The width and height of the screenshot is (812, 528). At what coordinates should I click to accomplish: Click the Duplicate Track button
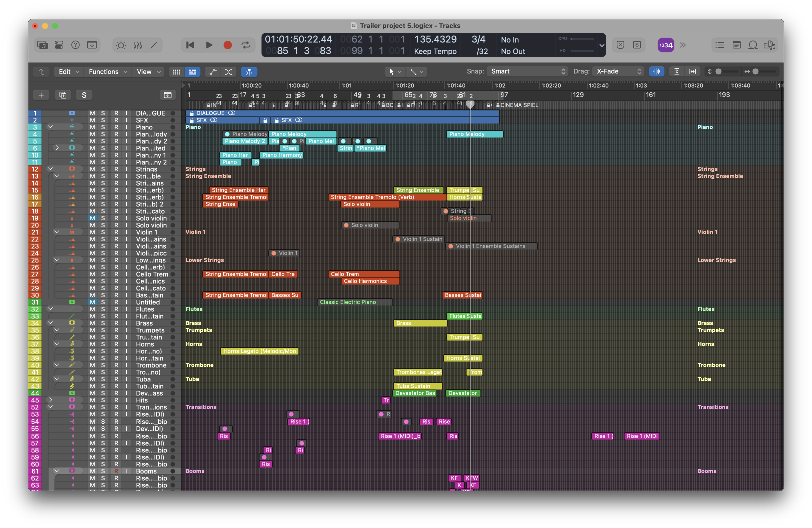[63, 95]
